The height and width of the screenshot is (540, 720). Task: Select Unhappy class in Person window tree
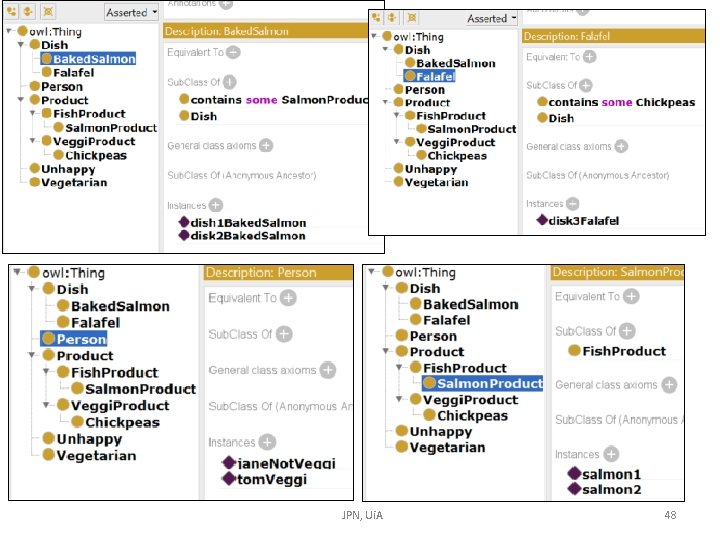[x=83, y=439]
